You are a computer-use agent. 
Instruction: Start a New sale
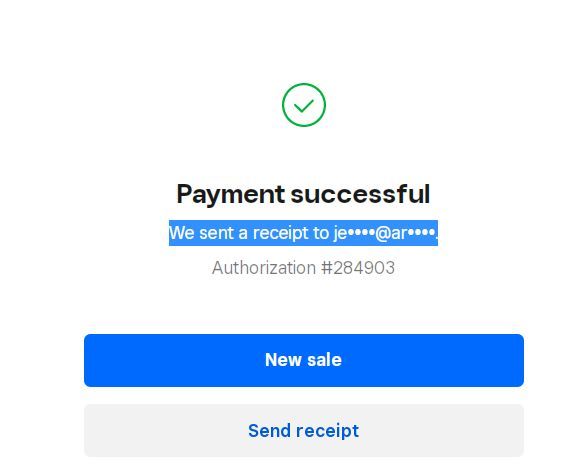point(304,360)
